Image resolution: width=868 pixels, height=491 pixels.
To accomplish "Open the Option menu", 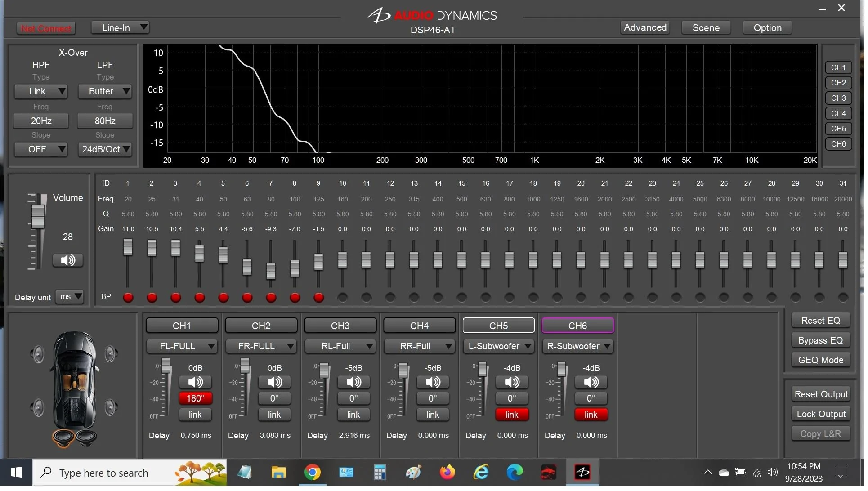I will click(768, 28).
